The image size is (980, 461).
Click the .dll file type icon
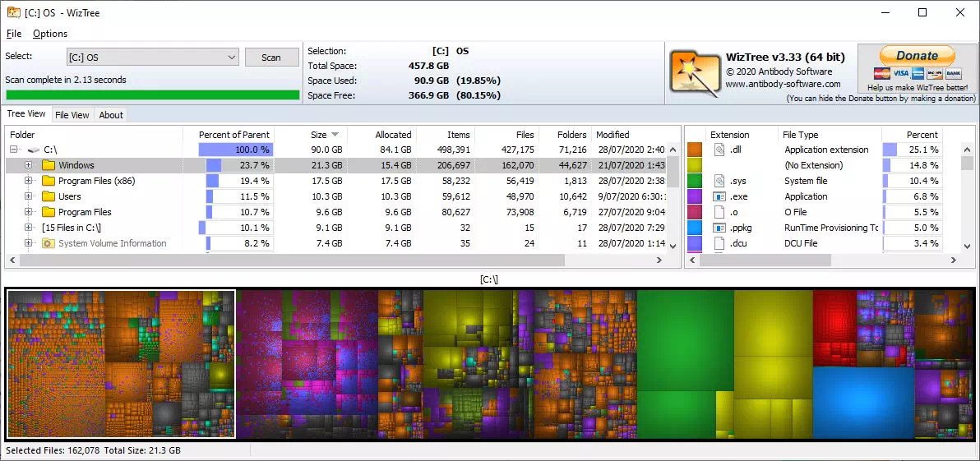[x=719, y=150]
